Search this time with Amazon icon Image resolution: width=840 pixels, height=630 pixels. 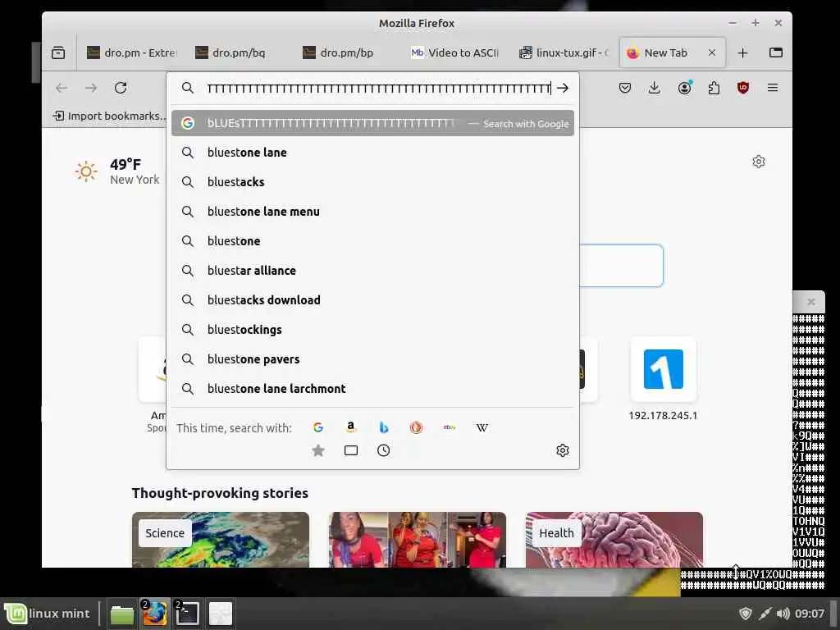pyautogui.click(x=351, y=427)
